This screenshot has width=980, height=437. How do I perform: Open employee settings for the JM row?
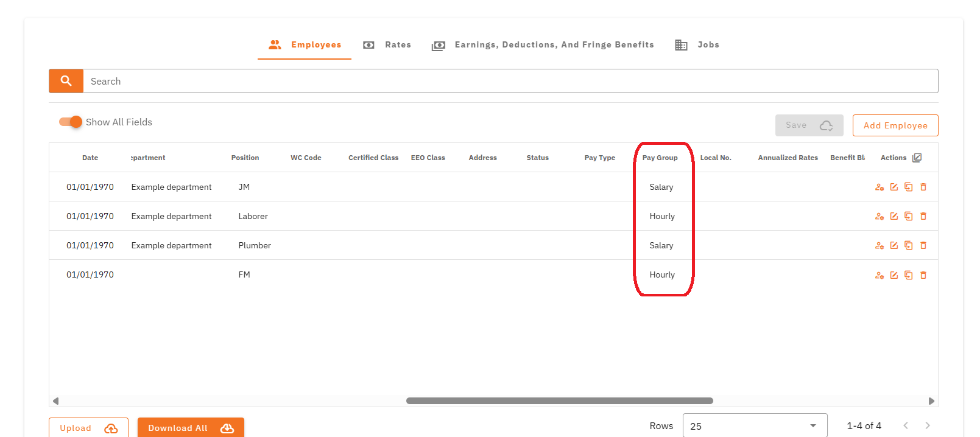879,187
